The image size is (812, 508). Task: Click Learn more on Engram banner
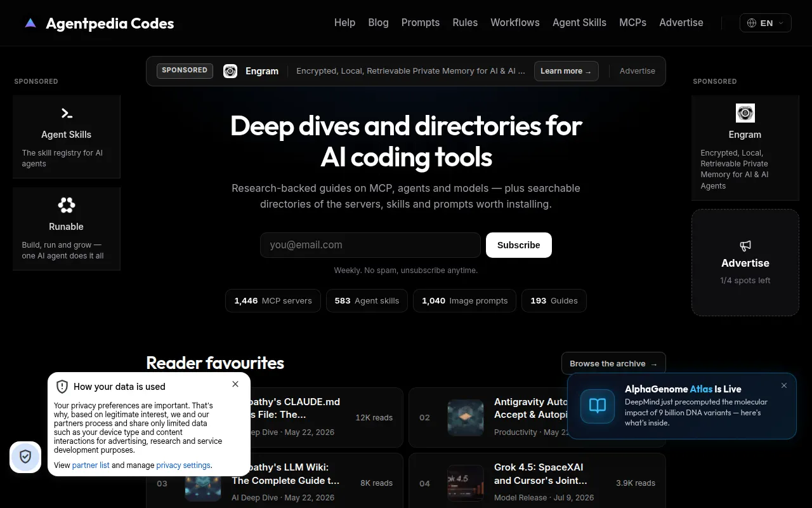tap(566, 71)
